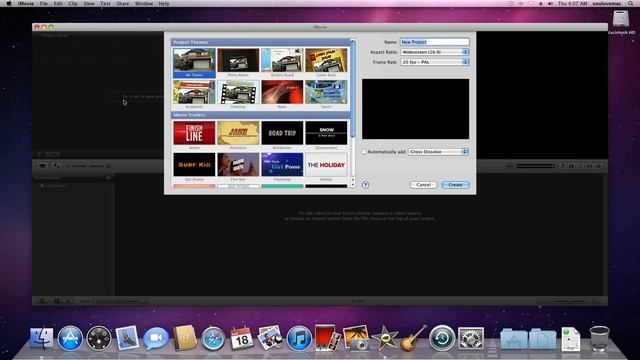Open the iMovie application menu
The height and width of the screenshot is (360, 640).
click(26, 3)
